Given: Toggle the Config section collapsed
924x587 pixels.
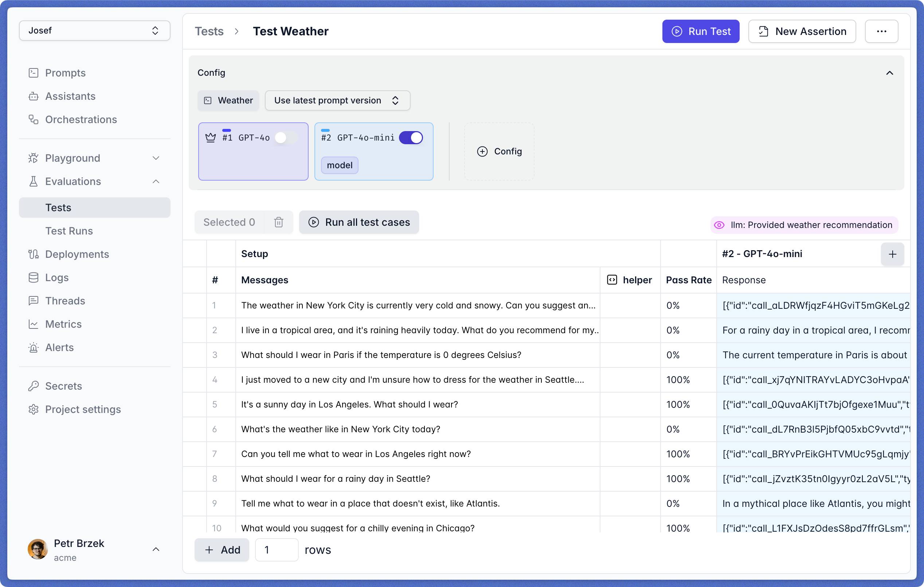Looking at the screenshot, I should 890,73.
